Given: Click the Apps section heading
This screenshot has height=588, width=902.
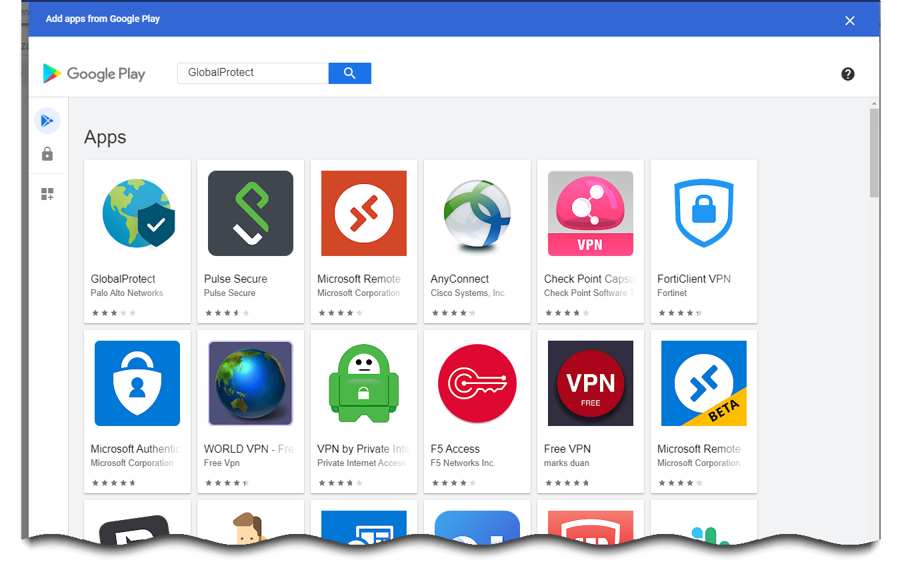Looking at the screenshot, I should tap(105, 137).
